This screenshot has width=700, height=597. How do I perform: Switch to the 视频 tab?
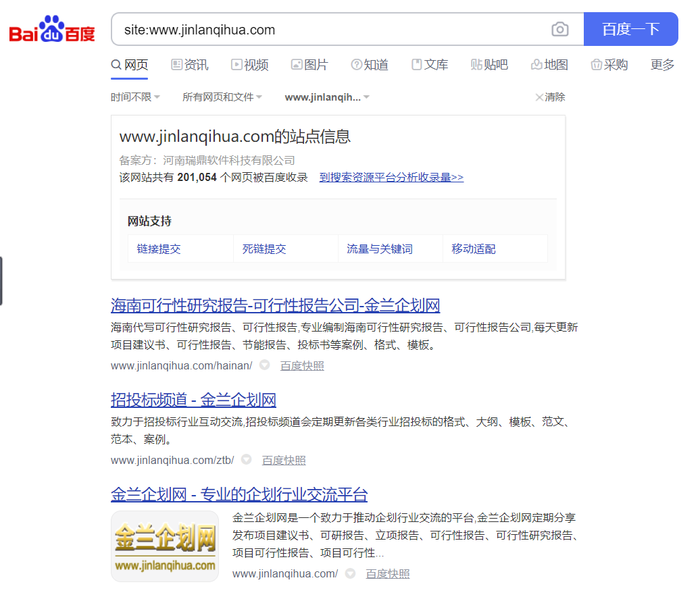[249, 65]
